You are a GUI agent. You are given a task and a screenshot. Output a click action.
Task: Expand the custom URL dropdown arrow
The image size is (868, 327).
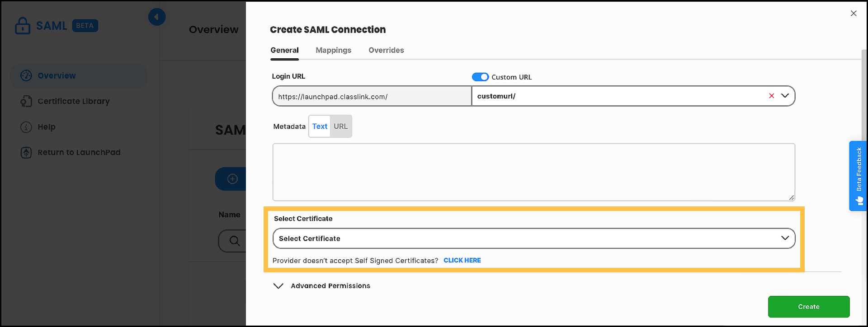(x=785, y=96)
